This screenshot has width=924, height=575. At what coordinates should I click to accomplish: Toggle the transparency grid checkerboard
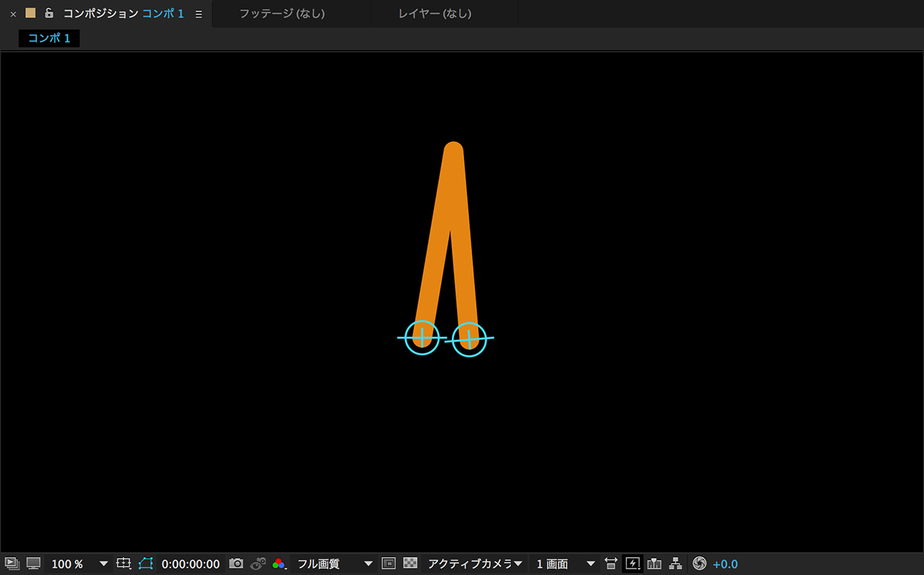pyautogui.click(x=410, y=563)
